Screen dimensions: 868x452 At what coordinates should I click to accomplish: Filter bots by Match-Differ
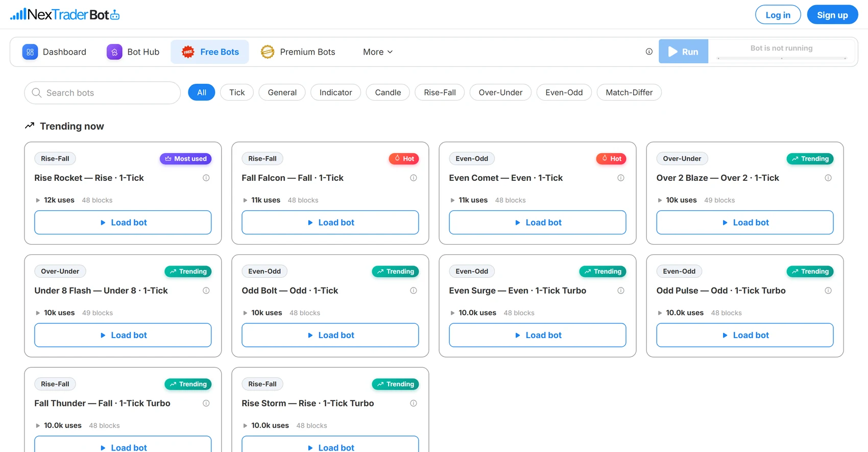click(x=629, y=92)
